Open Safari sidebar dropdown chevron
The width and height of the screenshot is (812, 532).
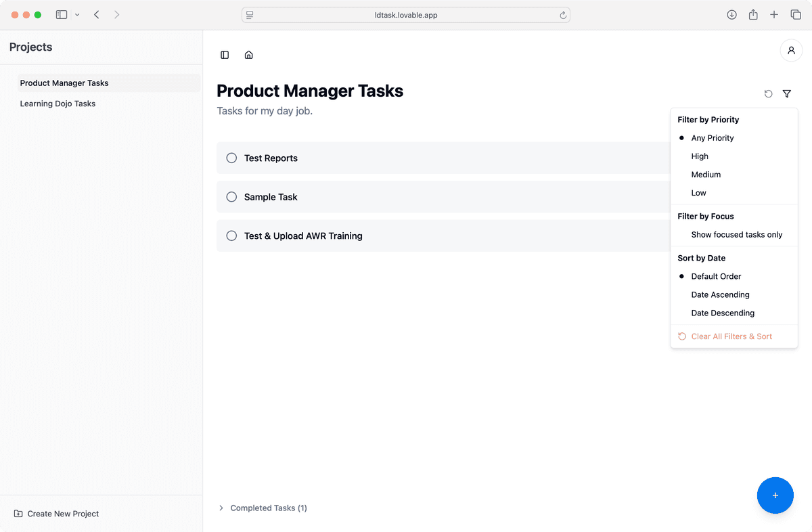coord(77,15)
